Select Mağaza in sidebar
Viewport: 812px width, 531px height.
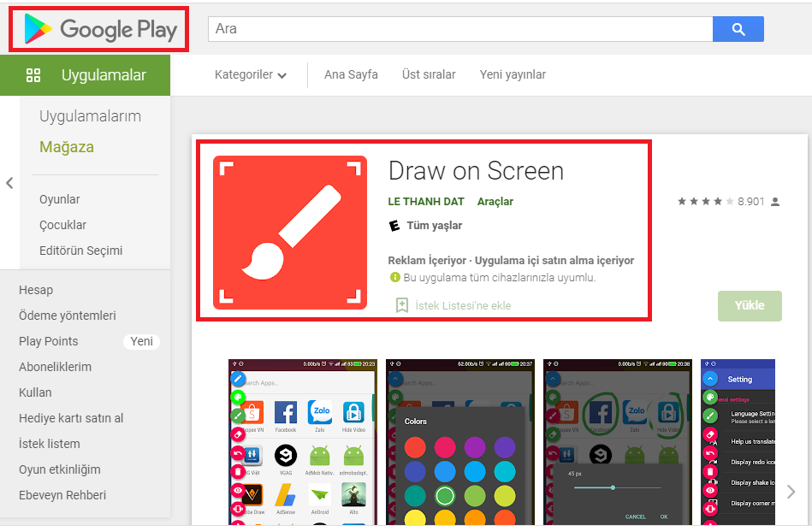67,147
